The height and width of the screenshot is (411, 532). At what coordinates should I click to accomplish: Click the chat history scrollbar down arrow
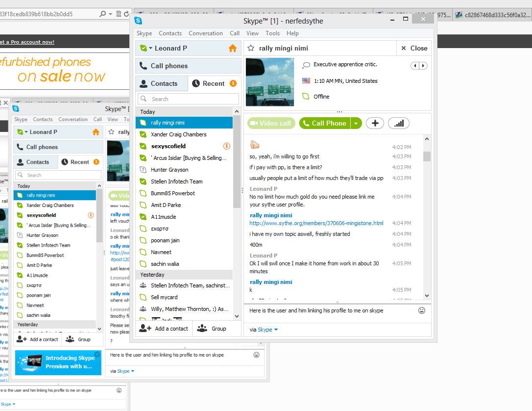(x=427, y=296)
